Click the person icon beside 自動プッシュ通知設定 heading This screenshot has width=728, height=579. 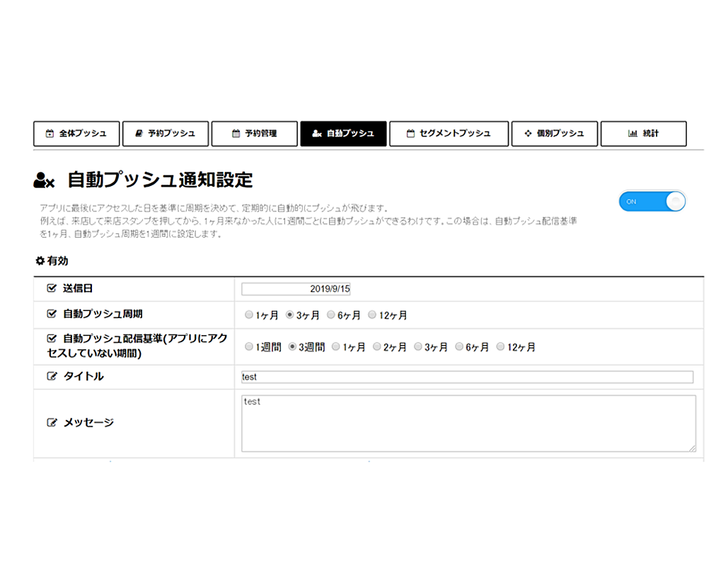click(44, 180)
